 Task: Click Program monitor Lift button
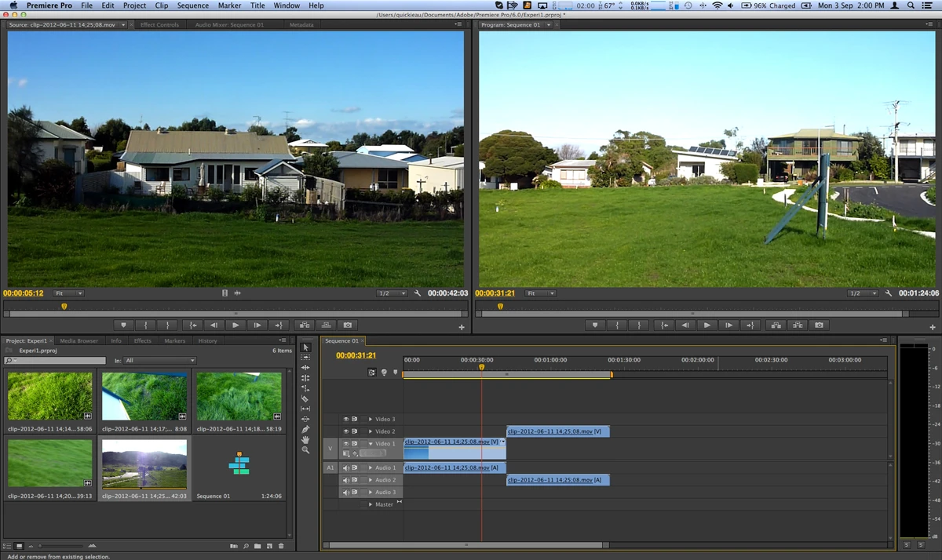(776, 325)
